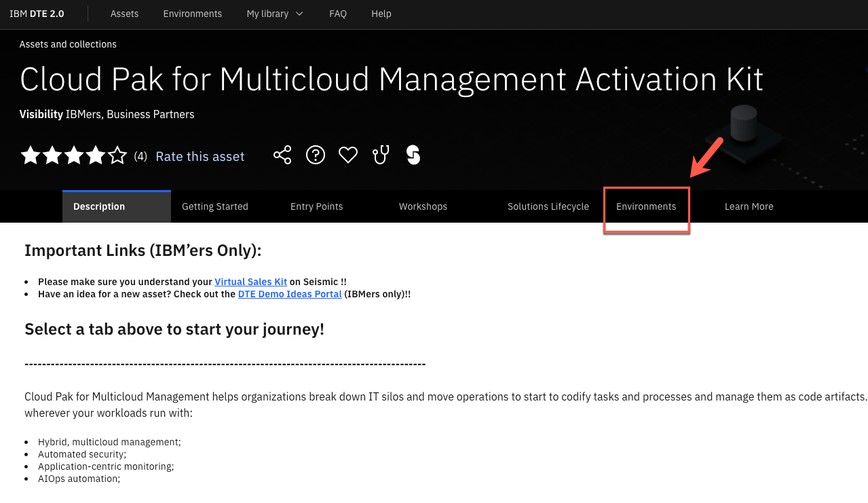Expand the My library dropdown
Image resolution: width=868 pixels, height=503 pixels.
tap(275, 14)
